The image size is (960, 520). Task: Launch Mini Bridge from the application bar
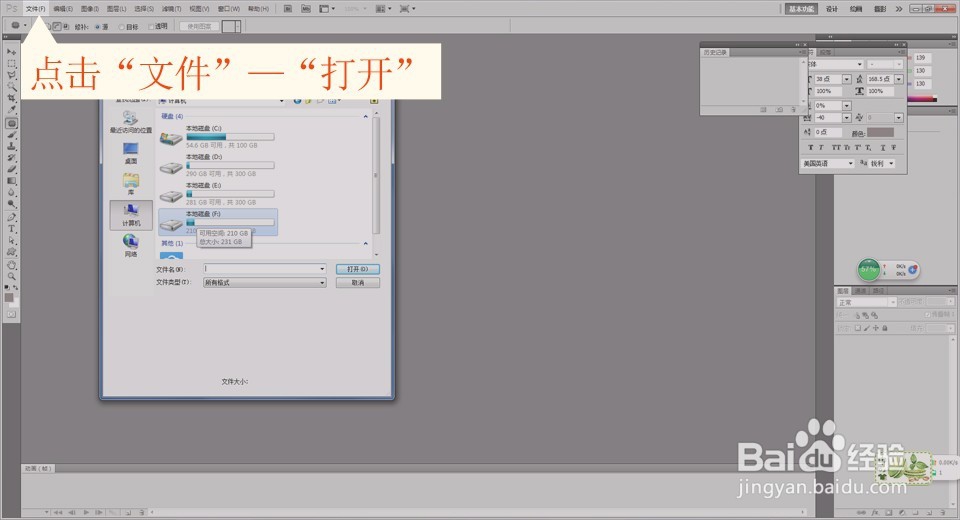(306, 9)
